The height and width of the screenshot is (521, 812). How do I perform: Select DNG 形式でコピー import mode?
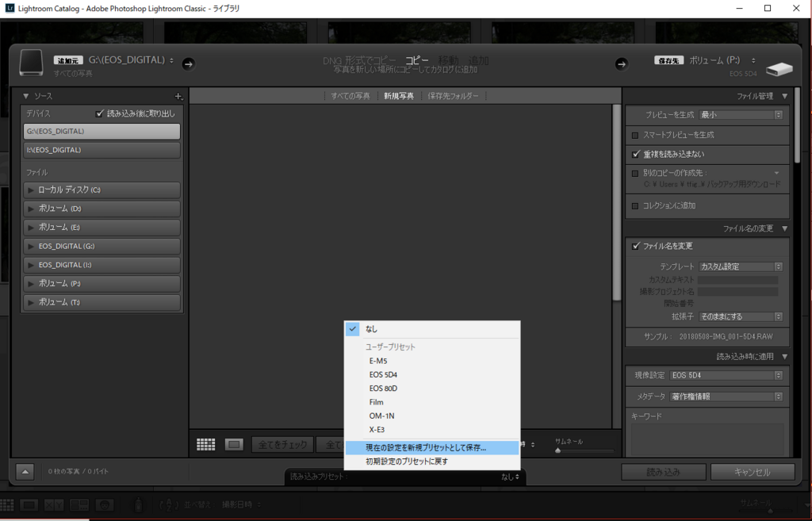[x=359, y=60]
